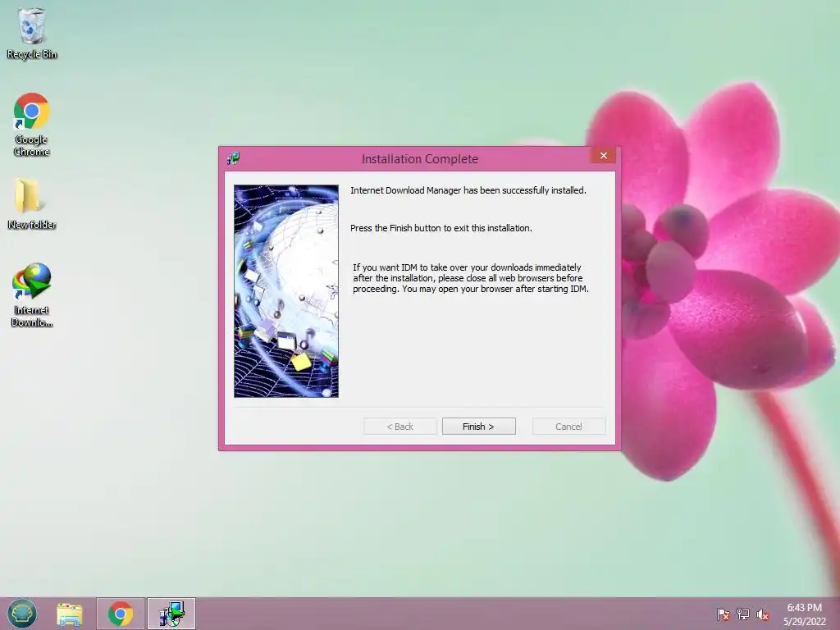Click the Cancel button in installer
The height and width of the screenshot is (630, 840).
(568, 427)
